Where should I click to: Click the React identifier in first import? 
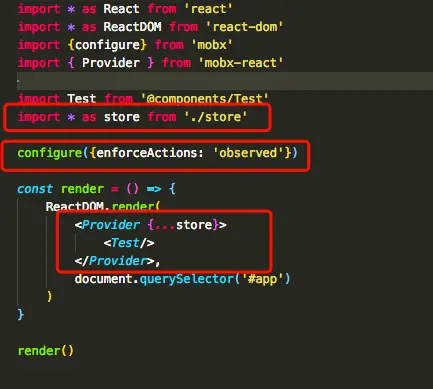pyautogui.click(x=121, y=9)
